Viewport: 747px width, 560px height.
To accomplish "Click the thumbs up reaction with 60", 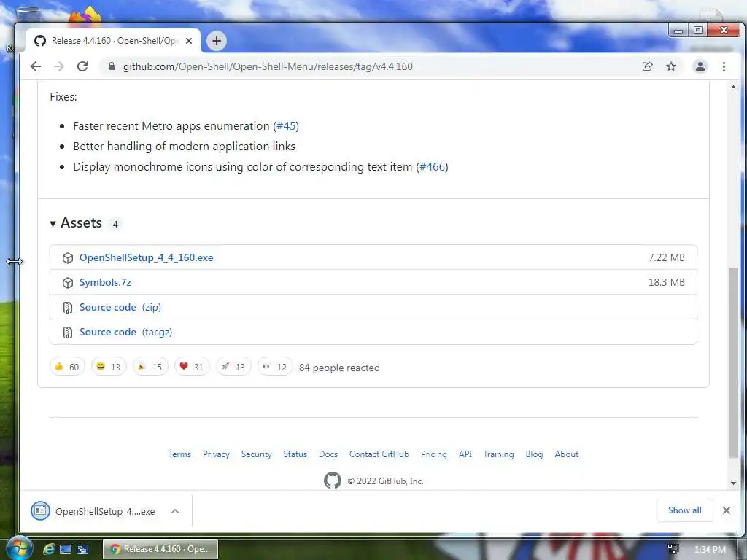I will [67, 367].
